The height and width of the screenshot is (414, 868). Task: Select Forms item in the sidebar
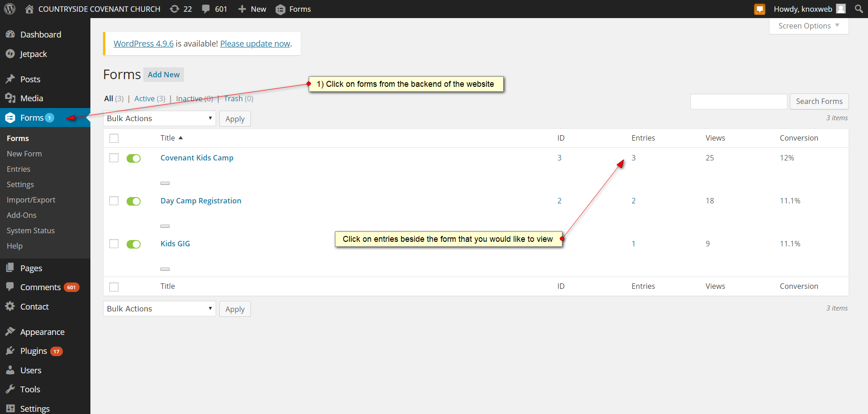click(x=45, y=118)
